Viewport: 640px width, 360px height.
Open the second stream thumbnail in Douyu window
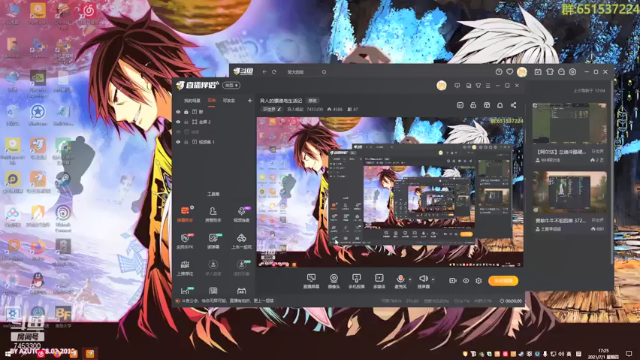569,192
